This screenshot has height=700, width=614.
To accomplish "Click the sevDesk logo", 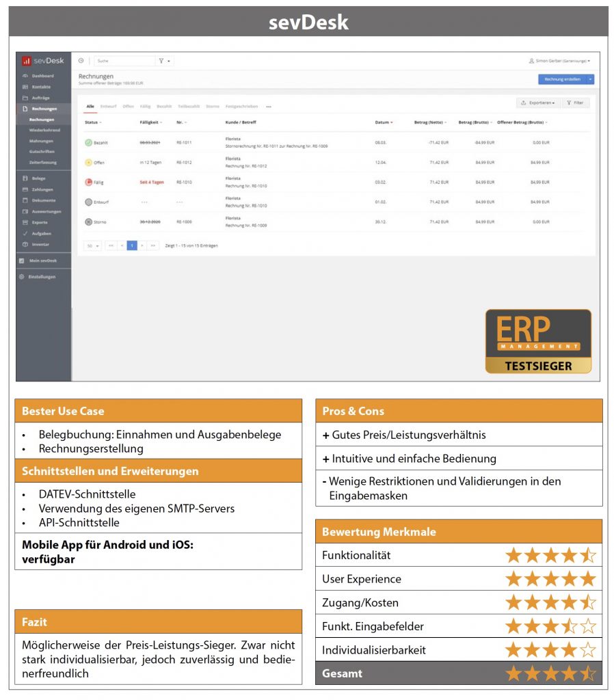I will point(43,61).
